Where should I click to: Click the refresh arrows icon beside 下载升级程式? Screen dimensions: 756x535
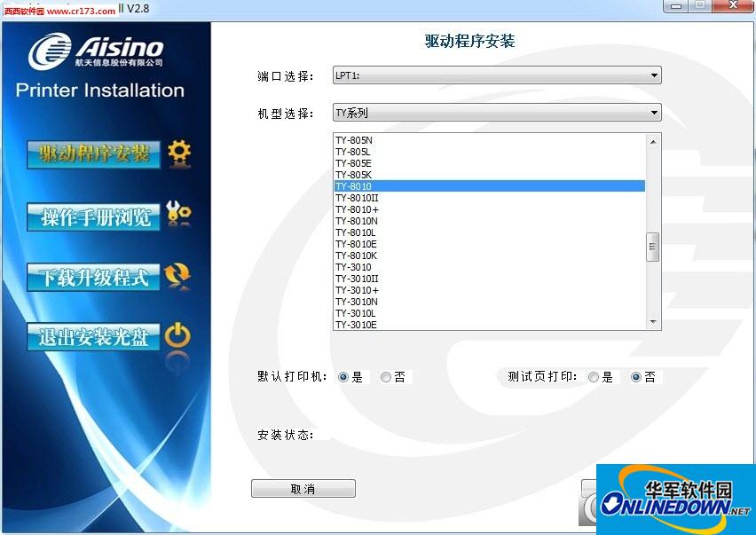(177, 276)
